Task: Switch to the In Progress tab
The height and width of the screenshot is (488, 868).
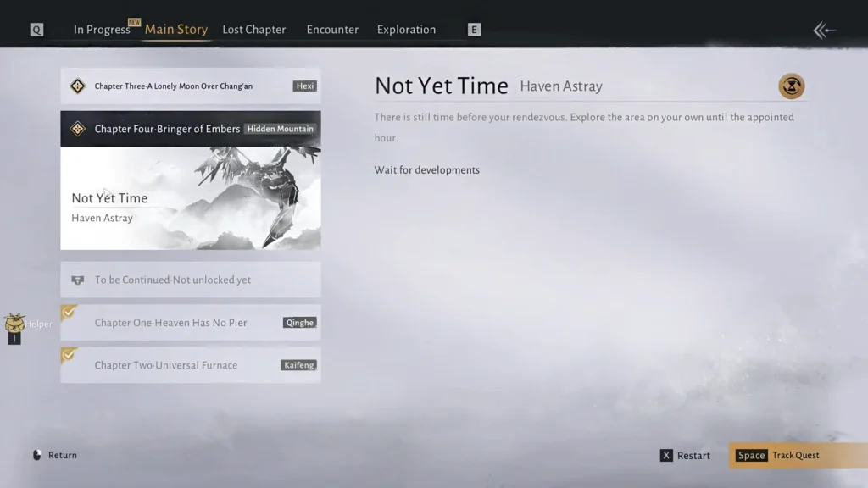Action: [x=102, y=30]
